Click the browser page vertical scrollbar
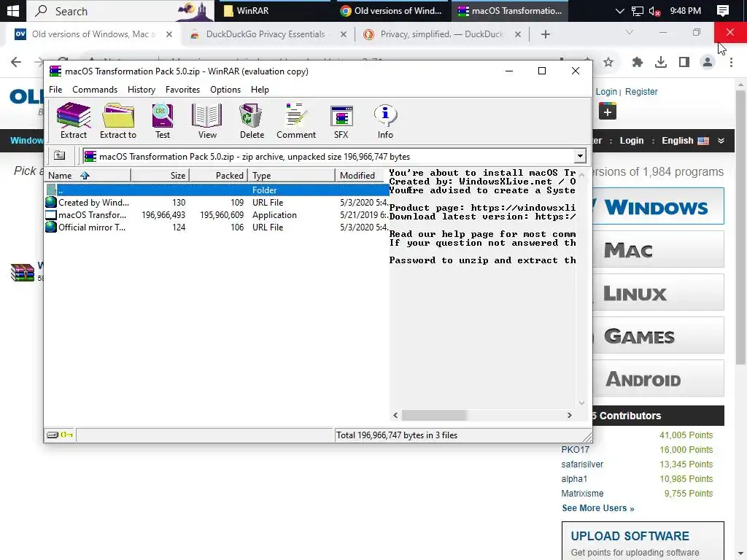 click(740, 227)
